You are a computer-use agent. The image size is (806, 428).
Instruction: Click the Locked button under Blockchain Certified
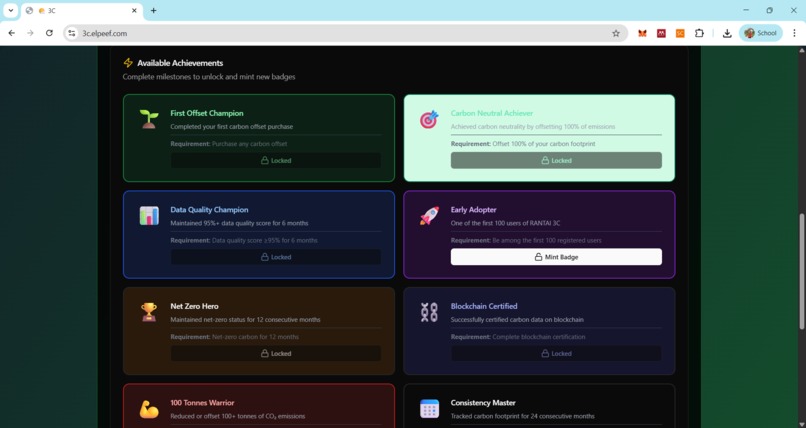[556, 353]
